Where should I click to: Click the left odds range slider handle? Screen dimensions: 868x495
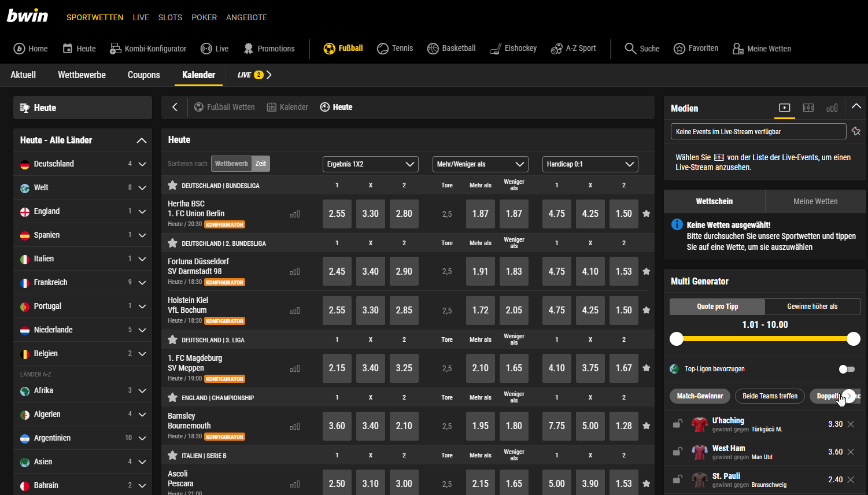[x=677, y=339]
